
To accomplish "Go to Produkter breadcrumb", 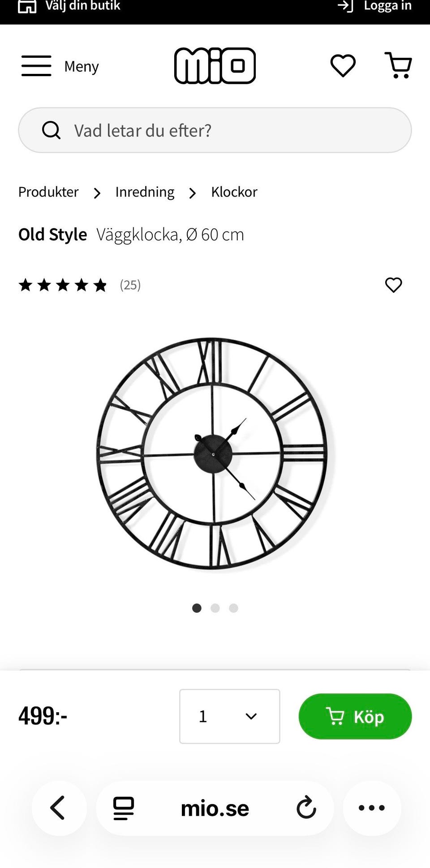I will tap(48, 192).
